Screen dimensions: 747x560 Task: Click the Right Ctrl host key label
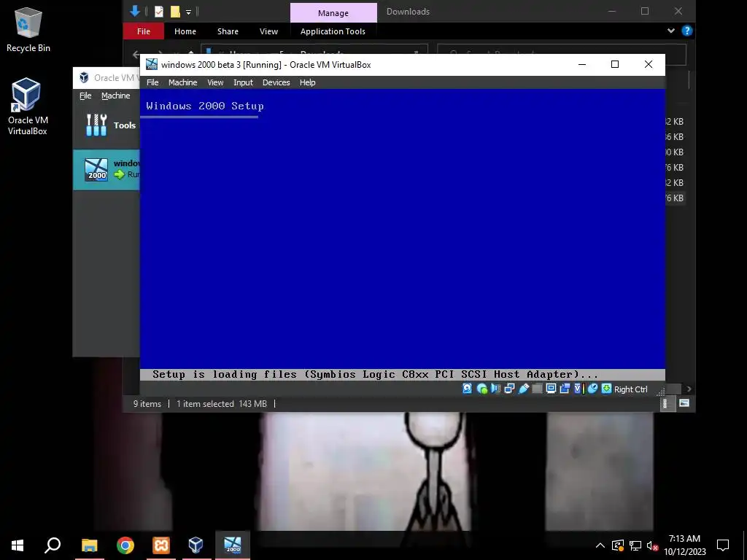(x=630, y=389)
